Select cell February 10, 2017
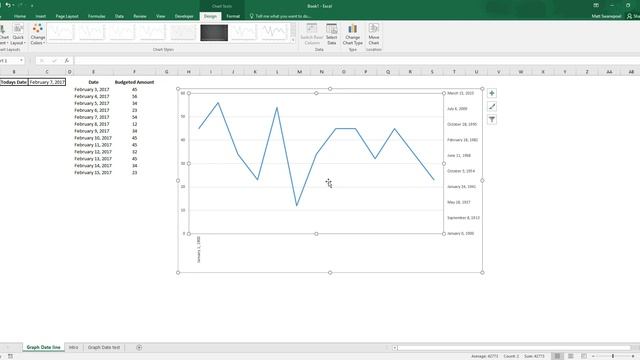This screenshot has width=640, height=360. point(93,138)
